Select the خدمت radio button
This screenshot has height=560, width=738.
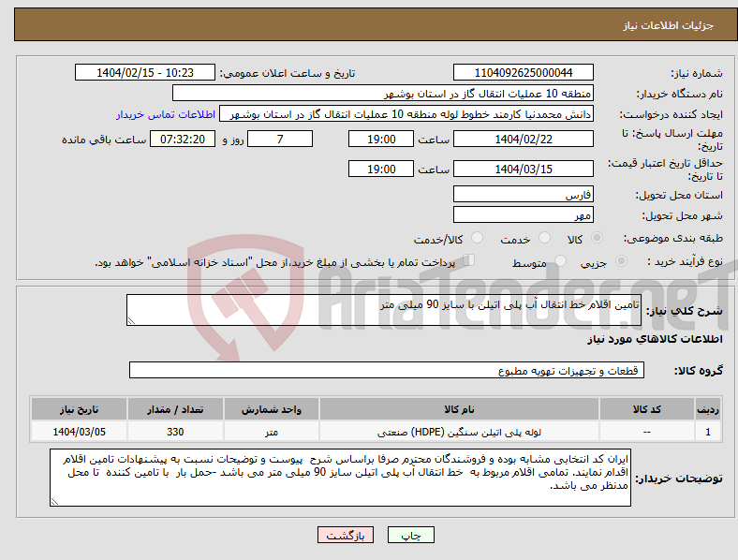544,238
